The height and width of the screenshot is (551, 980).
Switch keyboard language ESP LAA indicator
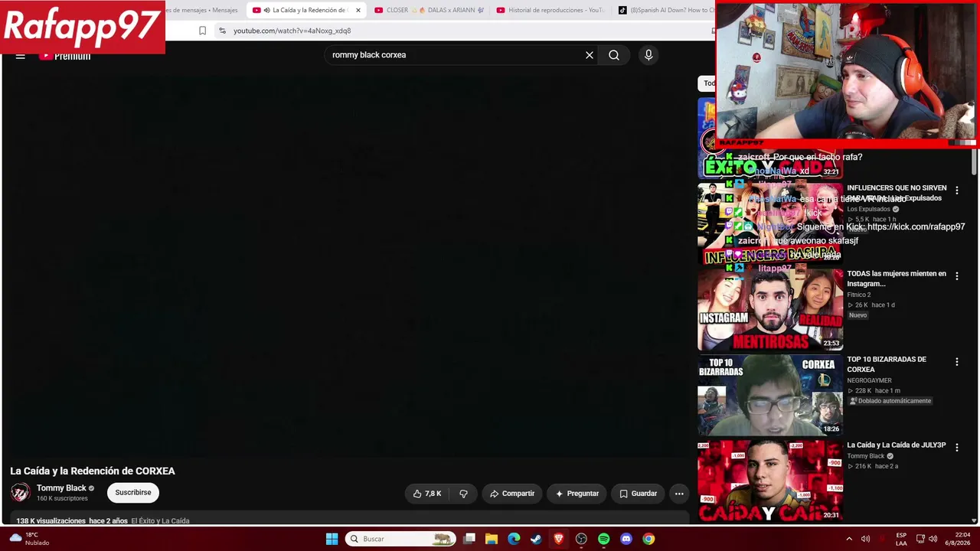(x=901, y=539)
